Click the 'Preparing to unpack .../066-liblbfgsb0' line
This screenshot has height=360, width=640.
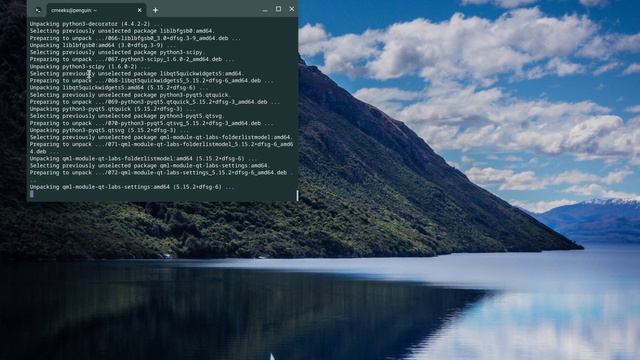click(135, 38)
